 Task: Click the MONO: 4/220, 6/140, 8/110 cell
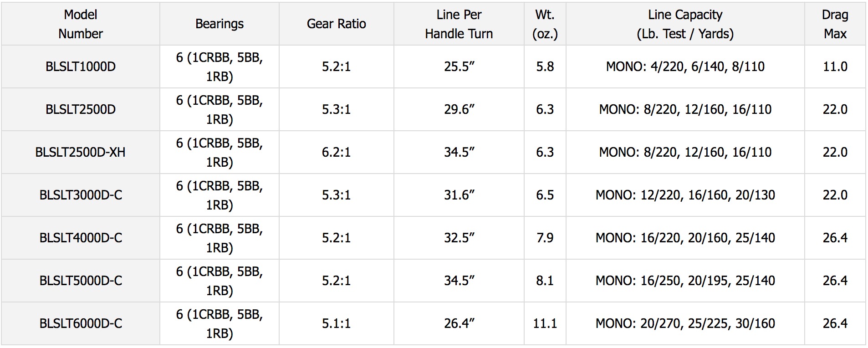point(685,67)
